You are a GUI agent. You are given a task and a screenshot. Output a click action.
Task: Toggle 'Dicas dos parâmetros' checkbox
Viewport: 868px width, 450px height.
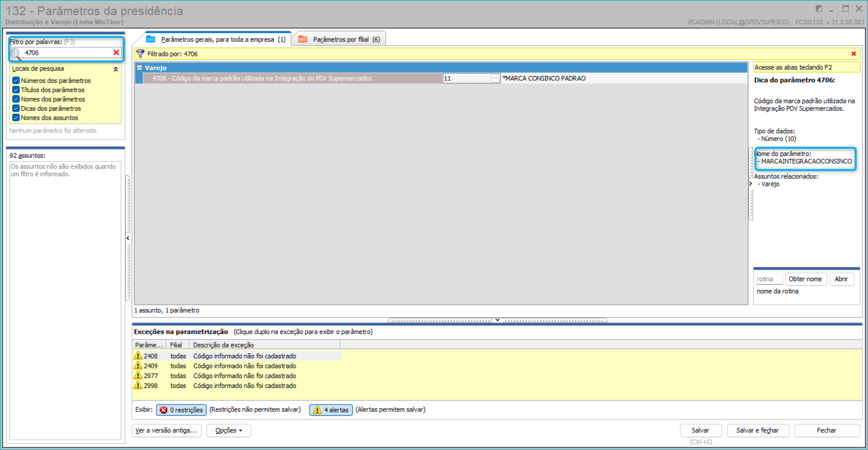coord(16,109)
